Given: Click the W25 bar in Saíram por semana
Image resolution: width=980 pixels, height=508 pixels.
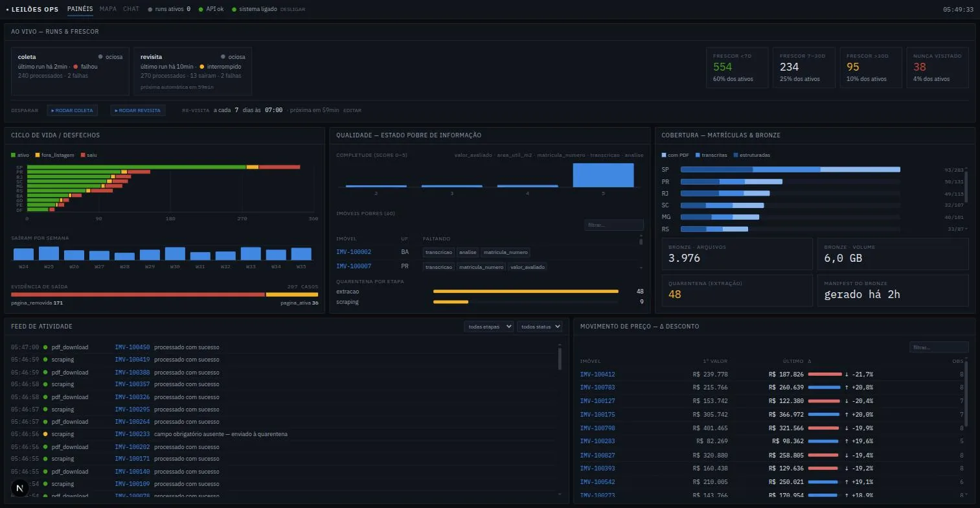Looking at the screenshot, I should (49, 253).
